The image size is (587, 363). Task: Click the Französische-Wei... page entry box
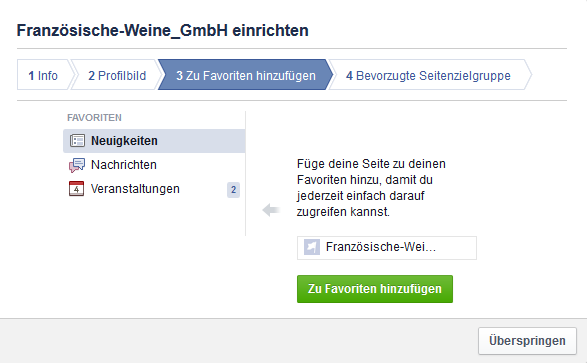tap(387, 248)
